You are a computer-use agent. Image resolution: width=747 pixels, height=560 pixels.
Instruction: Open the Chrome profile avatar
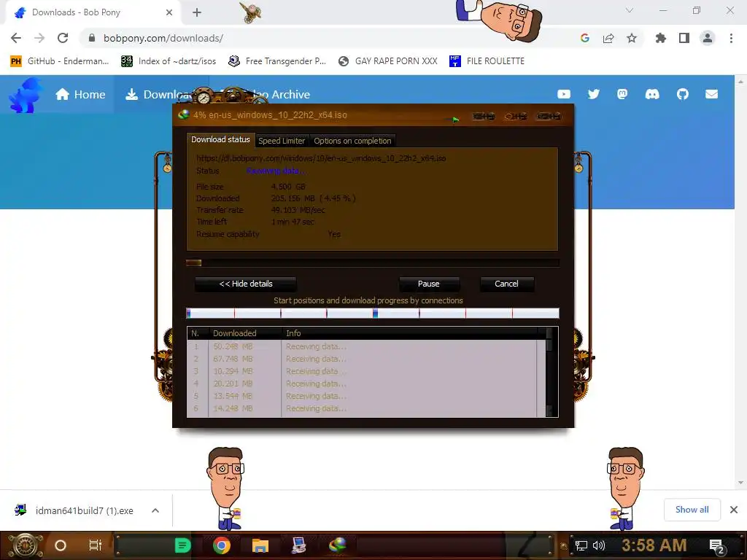(708, 38)
